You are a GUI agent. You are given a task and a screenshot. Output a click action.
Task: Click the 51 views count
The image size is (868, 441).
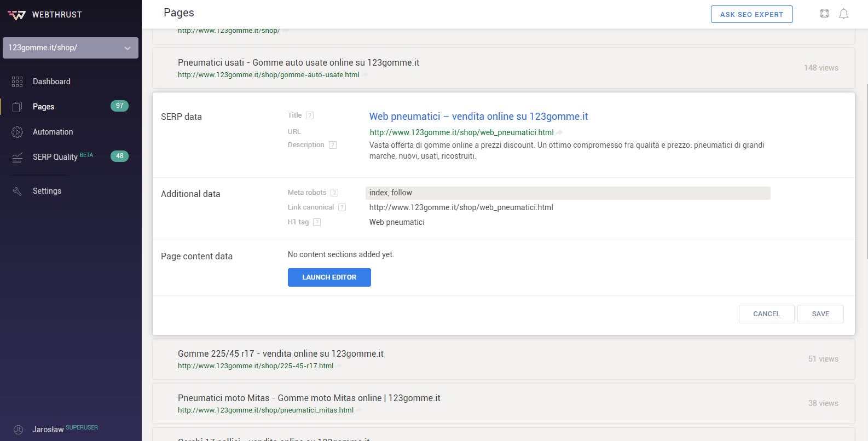[823, 359]
